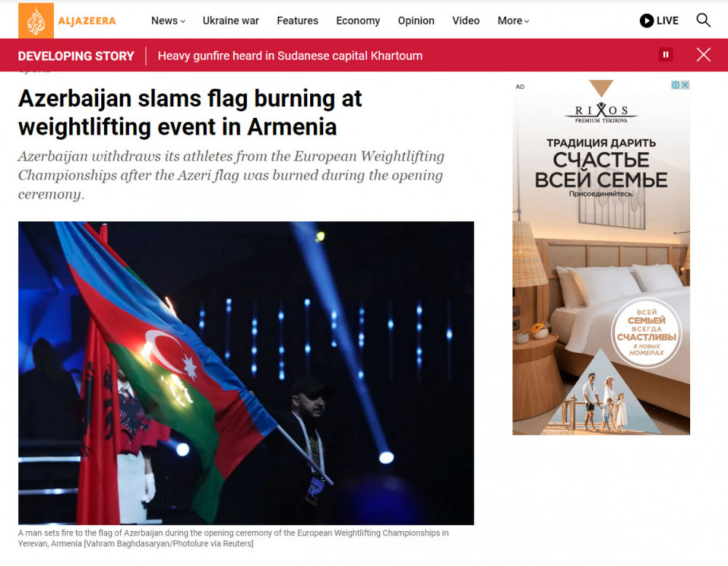
Task: Go to the Video section
Action: pos(466,21)
